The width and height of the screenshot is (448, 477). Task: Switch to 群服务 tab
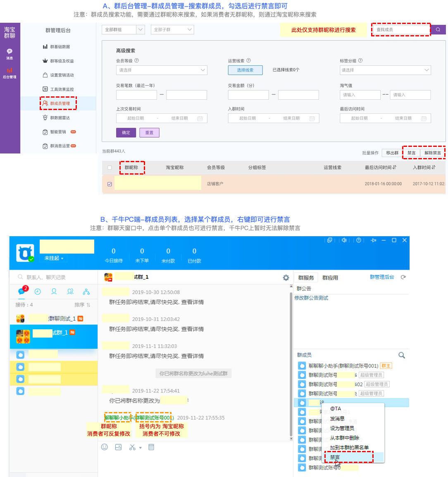(306, 278)
